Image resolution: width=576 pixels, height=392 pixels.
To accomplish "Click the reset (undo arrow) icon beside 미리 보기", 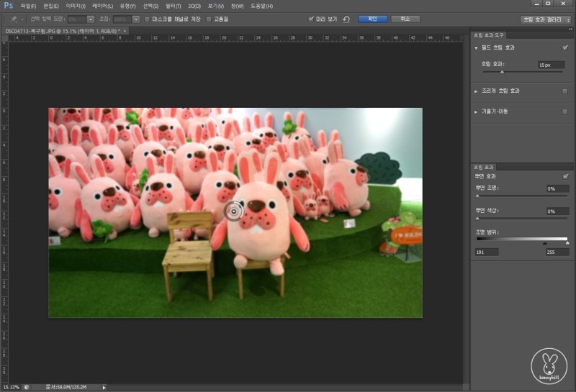I will coord(346,19).
